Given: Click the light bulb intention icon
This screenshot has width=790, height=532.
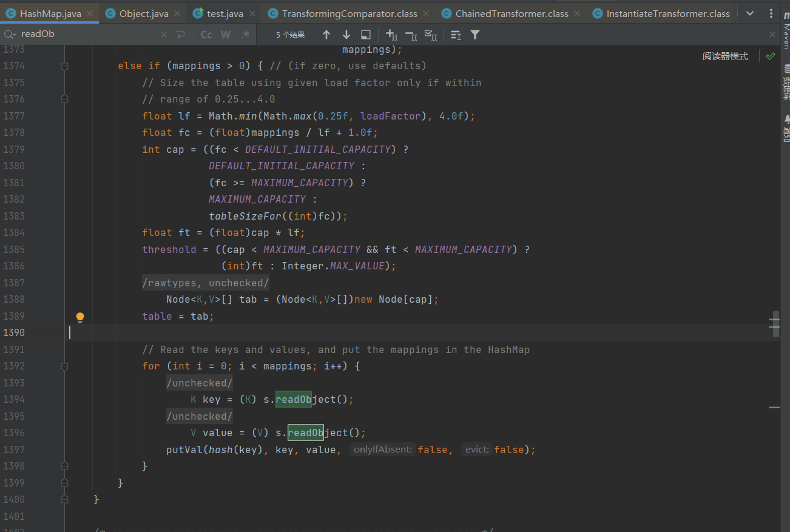Looking at the screenshot, I should (x=79, y=317).
